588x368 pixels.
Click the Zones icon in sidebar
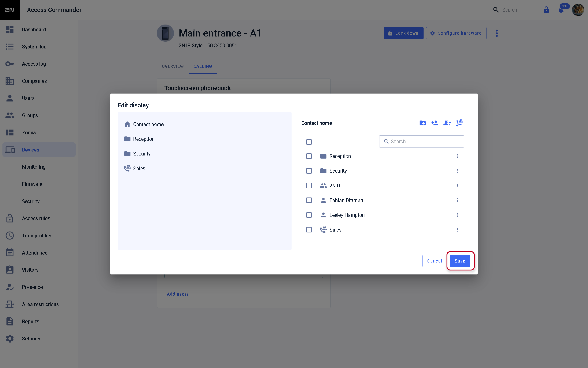click(10, 132)
